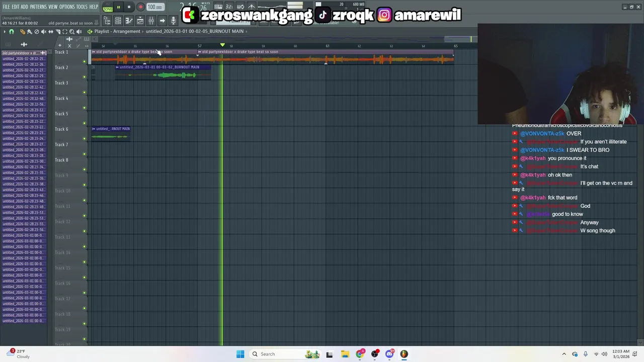Stop playback with the square stop button
The height and width of the screenshot is (362, 644).
(x=129, y=7)
